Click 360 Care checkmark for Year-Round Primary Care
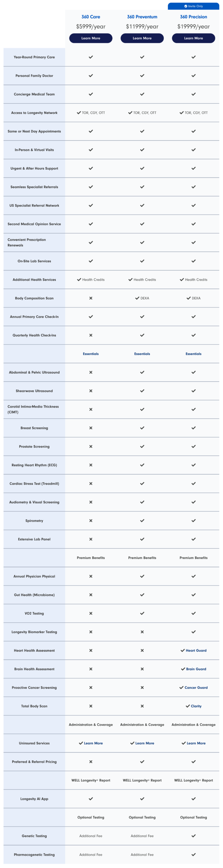 coord(91,57)
